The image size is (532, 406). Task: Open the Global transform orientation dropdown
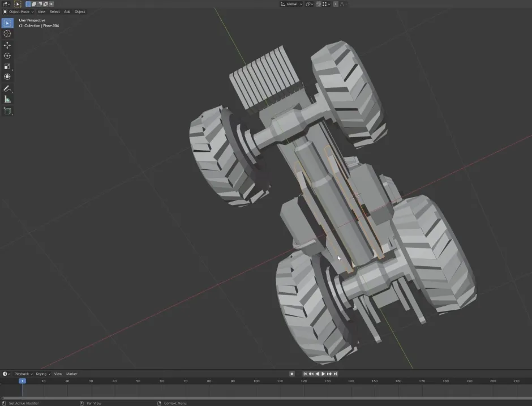point(291,4)
